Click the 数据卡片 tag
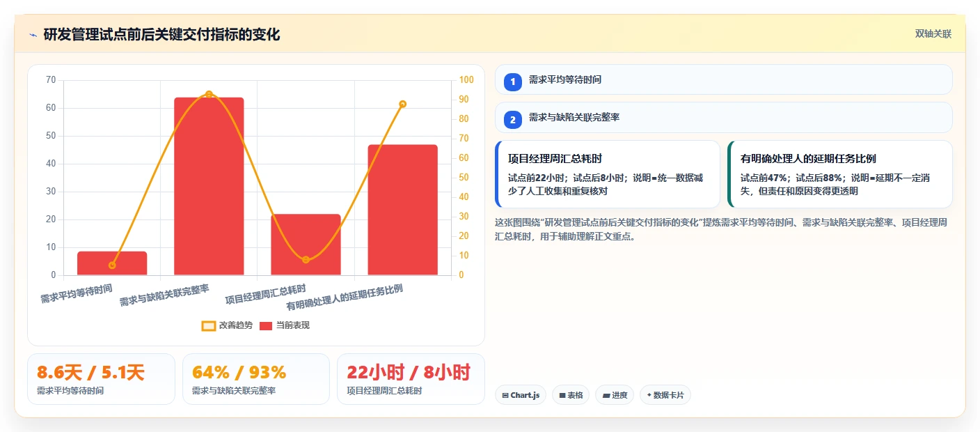 point(665,395)
